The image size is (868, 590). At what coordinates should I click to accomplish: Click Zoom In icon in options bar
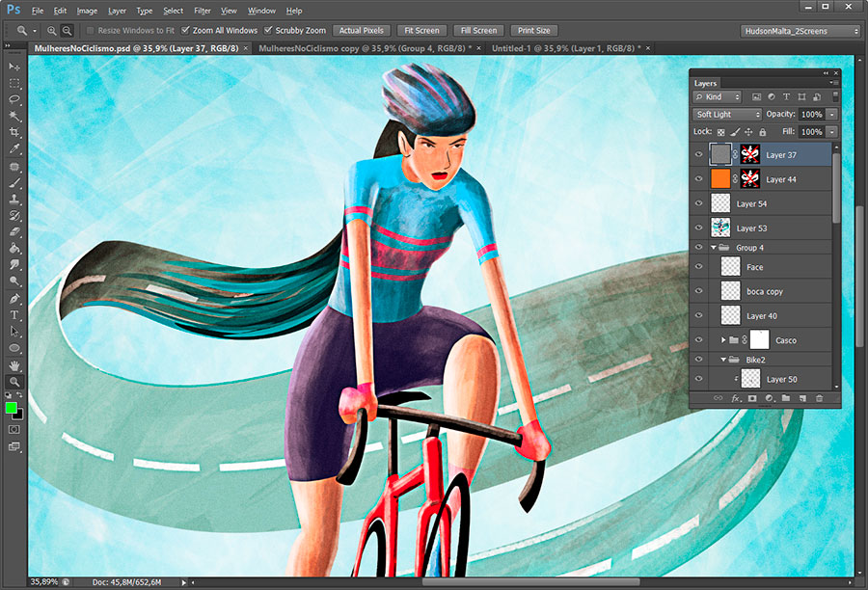tap(51, 31)
